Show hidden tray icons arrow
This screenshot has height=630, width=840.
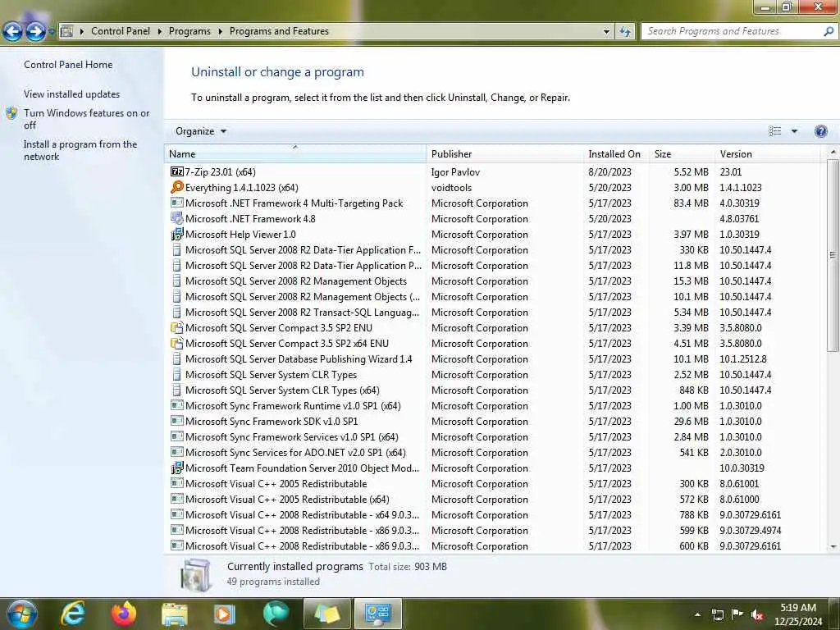(697, 615)
